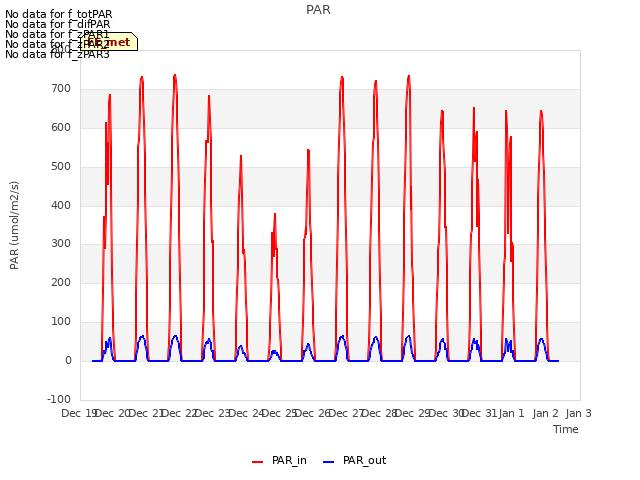
Task: Click the lowest red peak on Dec 25
Action: pos(275,214)
